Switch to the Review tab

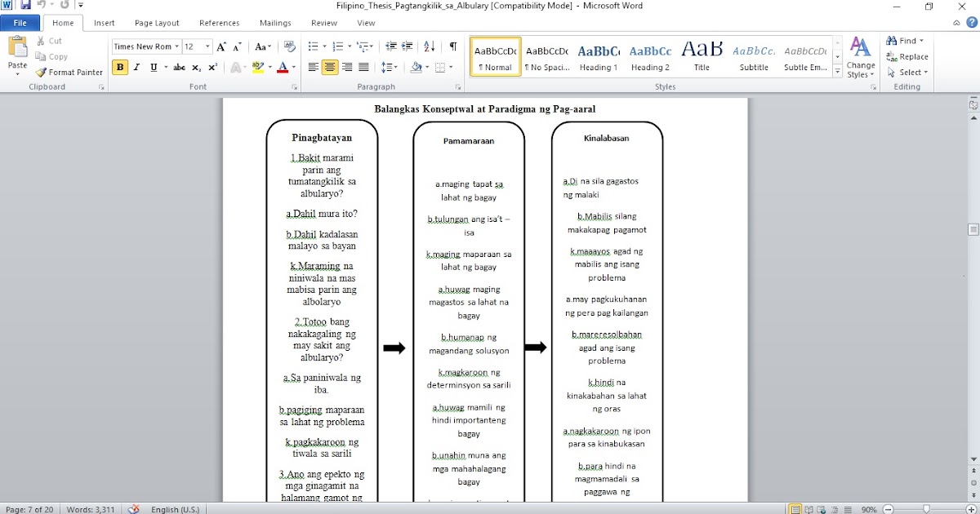324,23
